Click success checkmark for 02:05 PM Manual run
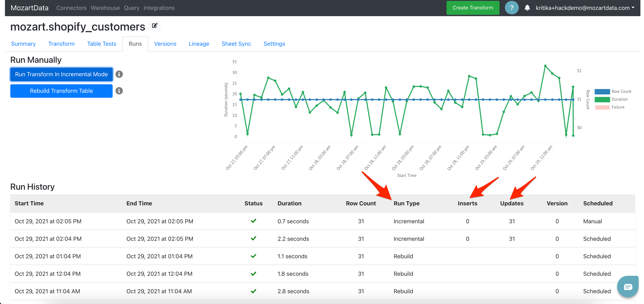 [254, 221]
